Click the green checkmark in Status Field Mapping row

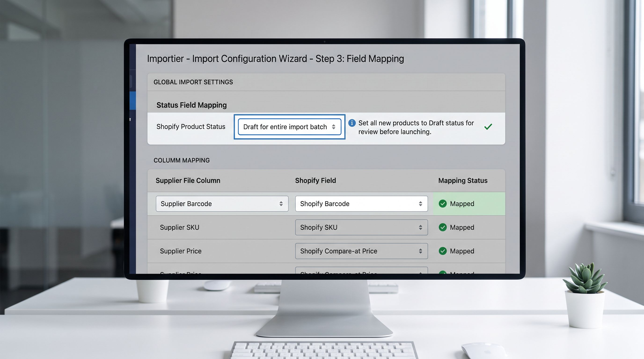click(x=488, y=127)
